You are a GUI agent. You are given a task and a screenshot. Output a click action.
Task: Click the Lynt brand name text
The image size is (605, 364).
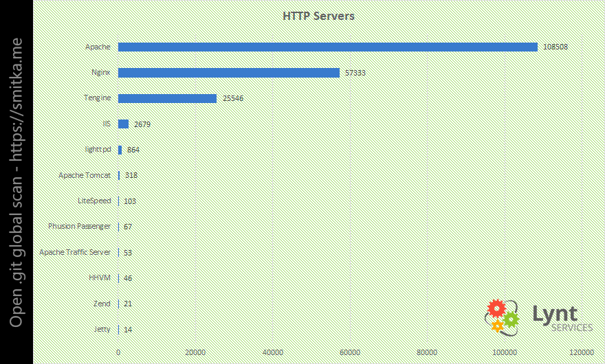coord(555,315)
